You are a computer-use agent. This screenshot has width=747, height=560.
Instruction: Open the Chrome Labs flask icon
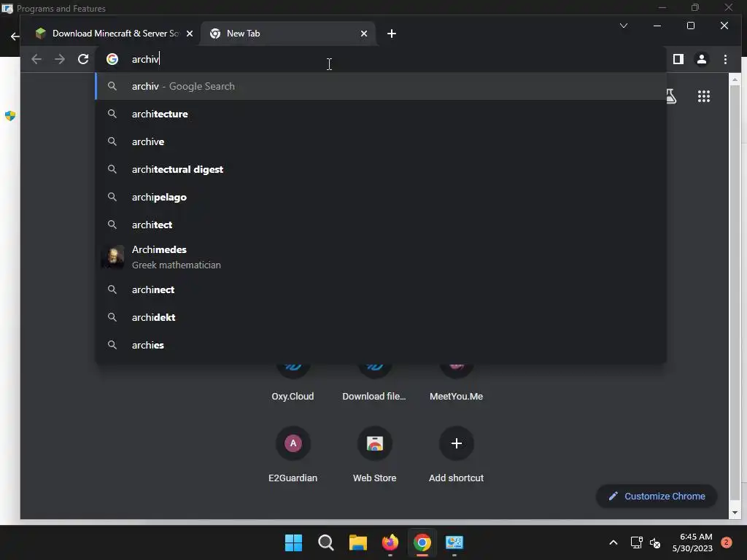pyautogui.click(x=671, y=96)
